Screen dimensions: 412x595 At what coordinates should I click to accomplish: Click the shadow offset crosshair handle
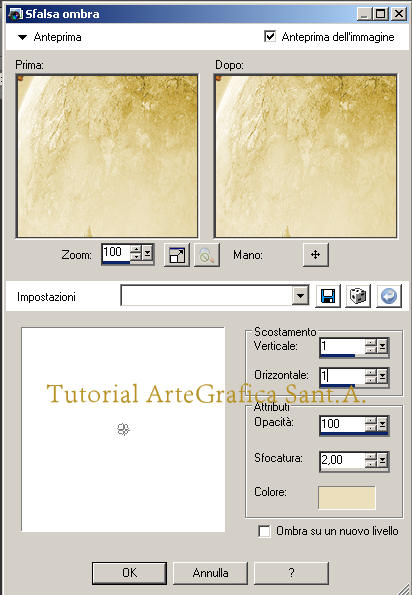[x=123, y=430]
